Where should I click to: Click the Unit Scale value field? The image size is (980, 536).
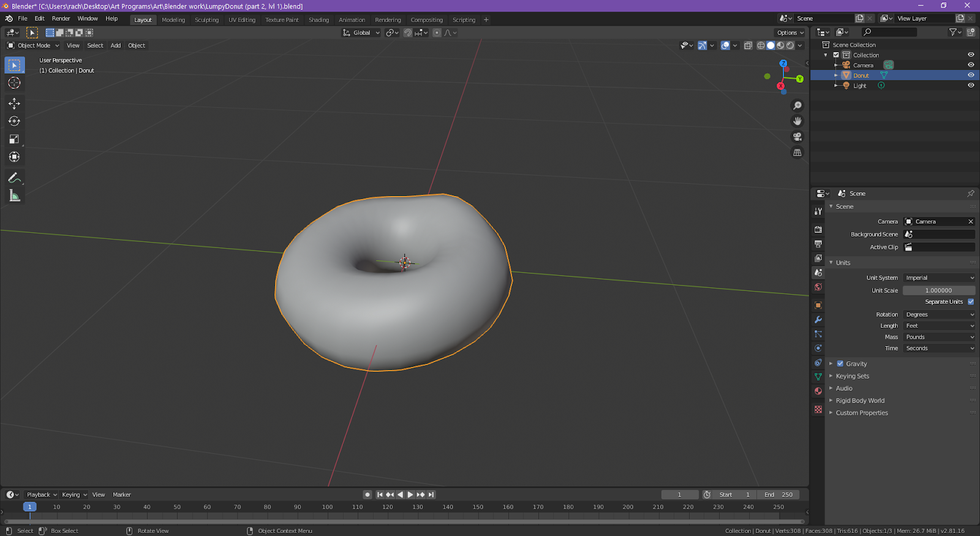click(938, 290)
